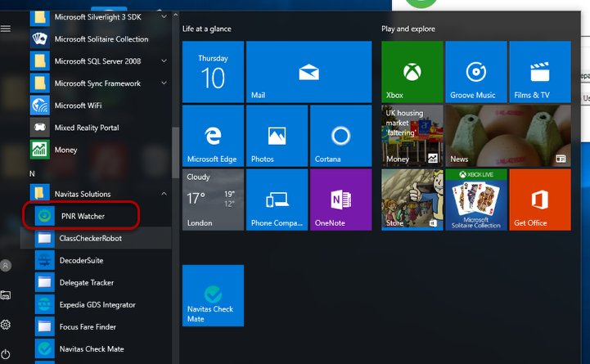Expand Microsoft SQL Server 2008 folder chevron

point(164,61)
